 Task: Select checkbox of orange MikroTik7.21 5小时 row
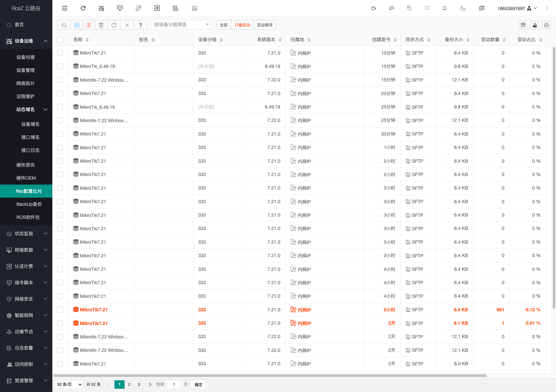pyautogui.click(x=60, y=310)
